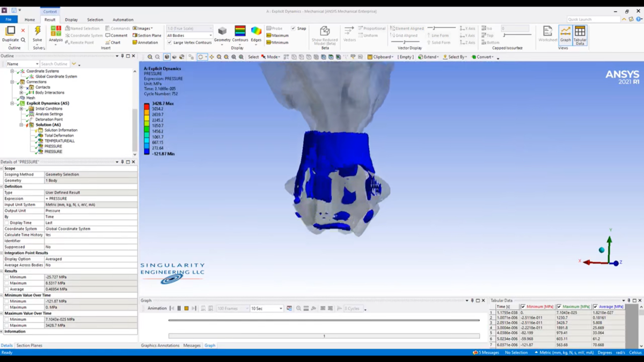Image resolution: width=644 pixels, height=362 pixels.
Task: Click the Convert button in toolbar
Action: 483,57
